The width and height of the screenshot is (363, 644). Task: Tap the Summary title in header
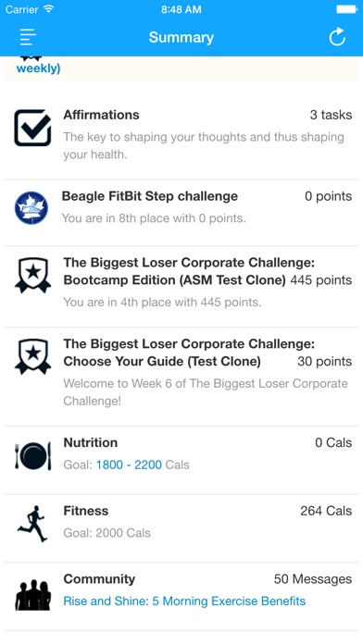[x=181, y=37]
